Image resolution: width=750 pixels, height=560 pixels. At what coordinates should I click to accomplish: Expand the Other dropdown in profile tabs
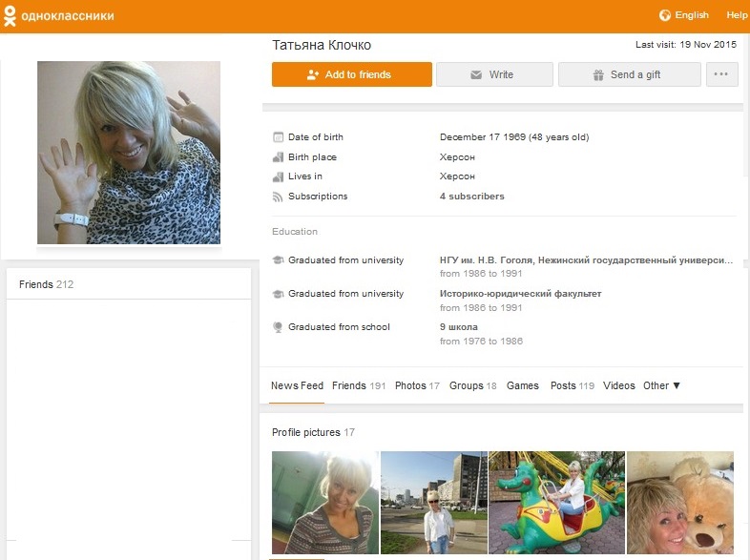click(x=661, y=385)
